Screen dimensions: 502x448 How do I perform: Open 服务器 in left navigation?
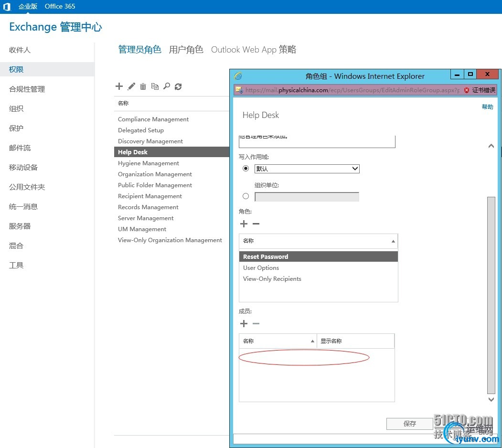click(x=20, y=226)
